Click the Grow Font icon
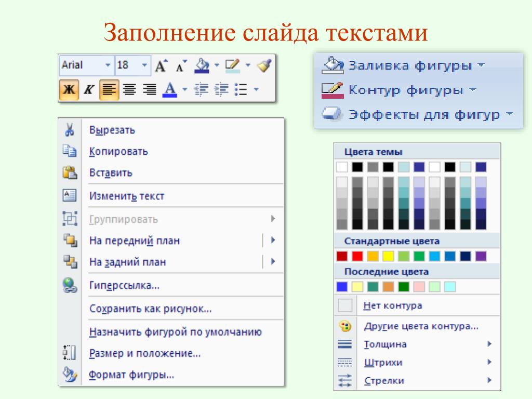 tap(161, 65)
